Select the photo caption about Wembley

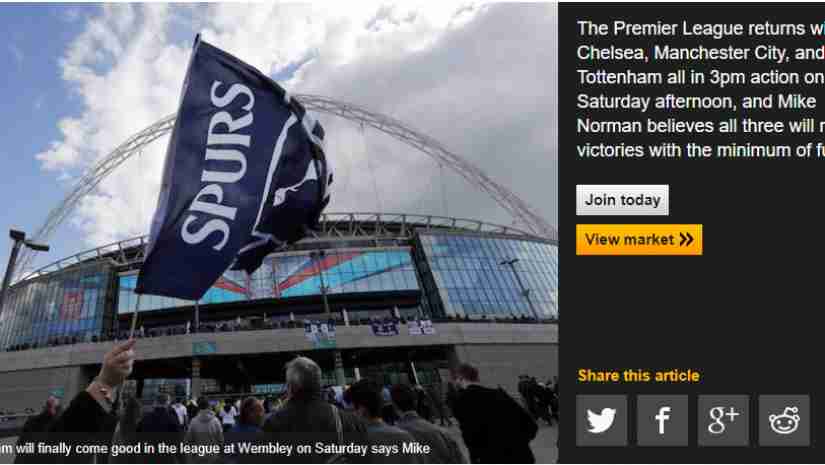point(215,449)
